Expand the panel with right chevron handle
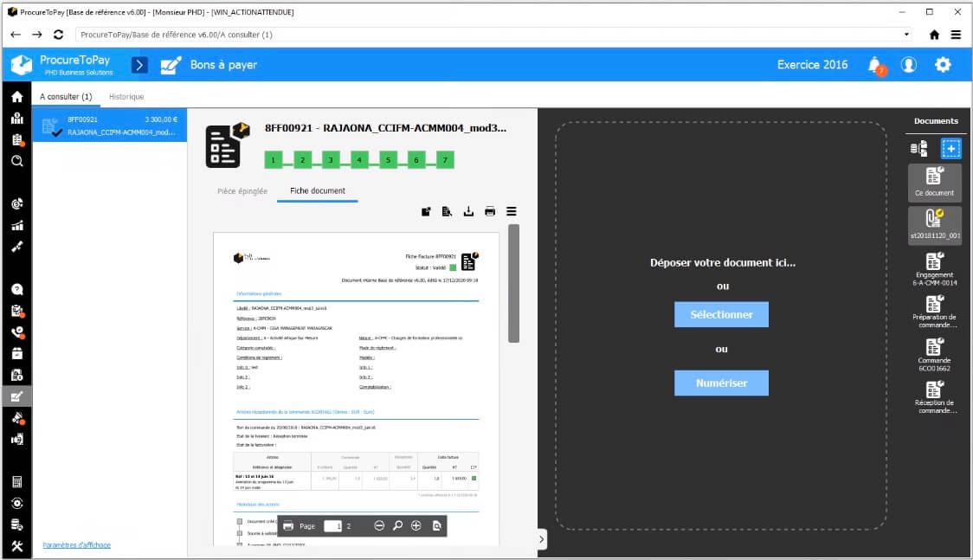973x560 pixels. [542, 539]
